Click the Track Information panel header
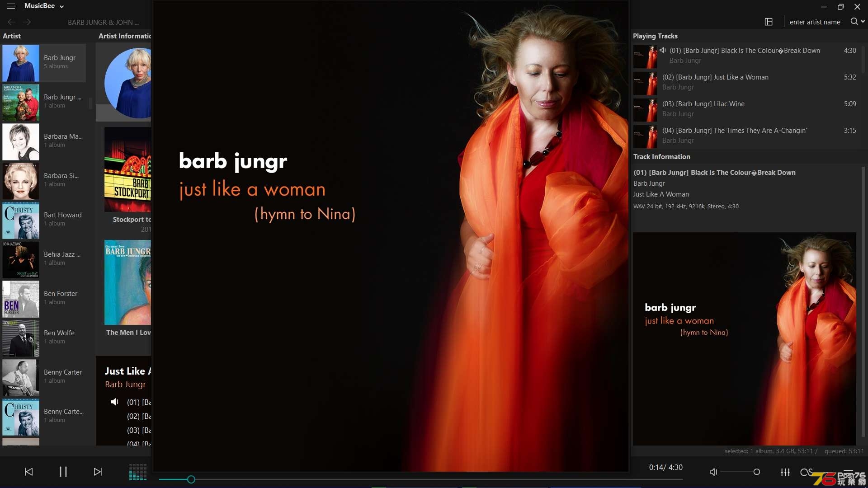 661,156
